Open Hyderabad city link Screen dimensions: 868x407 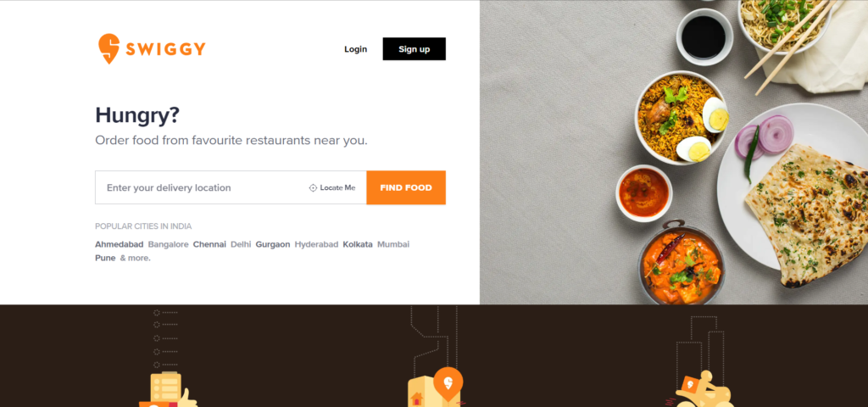point(316,244)
